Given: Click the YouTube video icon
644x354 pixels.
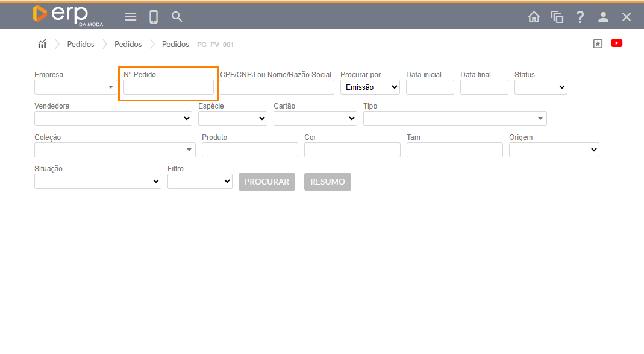Looking at the screenshot, I should (616, 43).
